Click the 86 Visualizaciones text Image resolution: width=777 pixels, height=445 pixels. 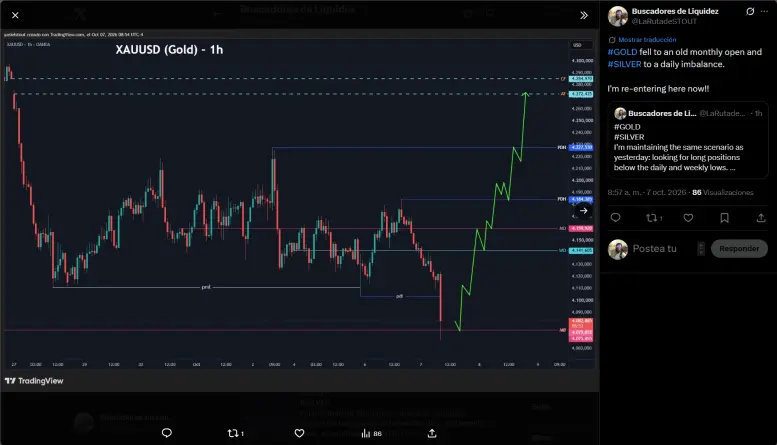coord(722,192)
